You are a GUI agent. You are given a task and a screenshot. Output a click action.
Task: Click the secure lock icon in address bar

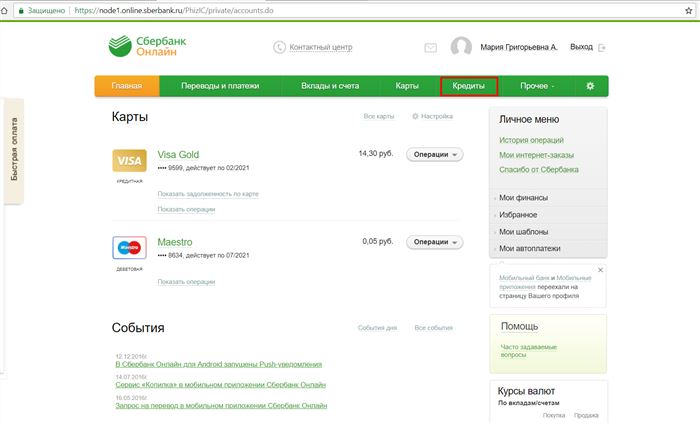tap(21, 10)
